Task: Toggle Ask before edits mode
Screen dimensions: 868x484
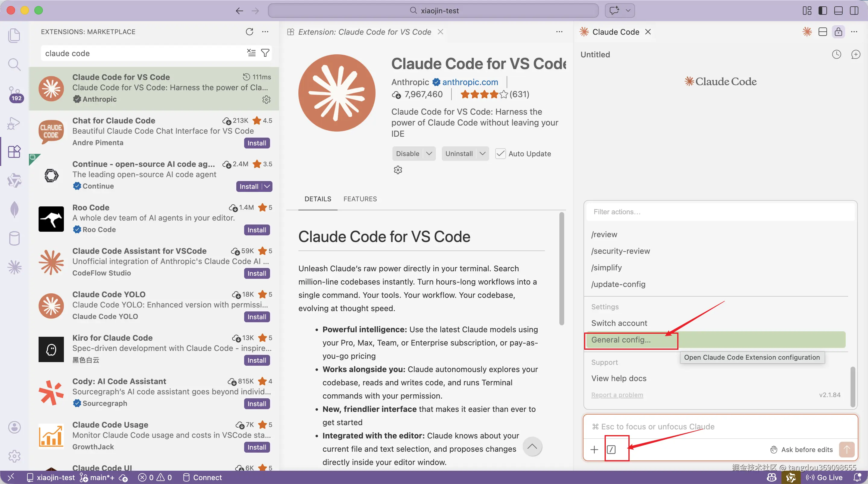Action: coord(801,449)
